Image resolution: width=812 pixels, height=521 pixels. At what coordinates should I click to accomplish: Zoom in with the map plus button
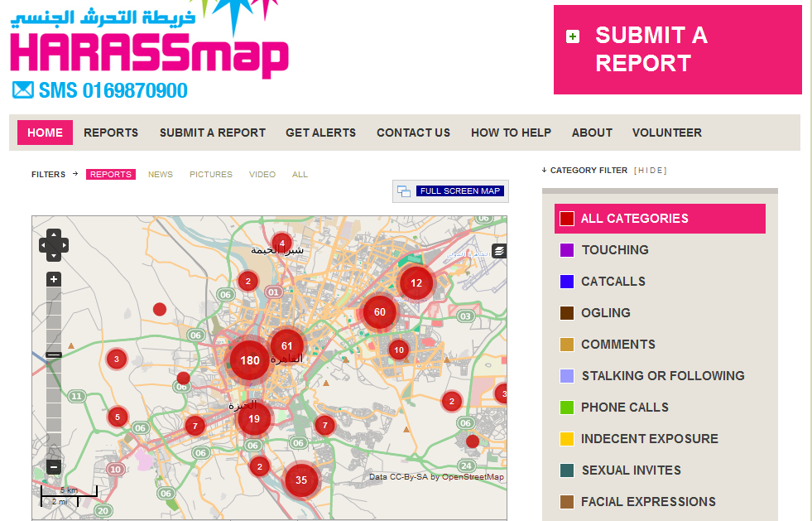[x=54, y=279]
